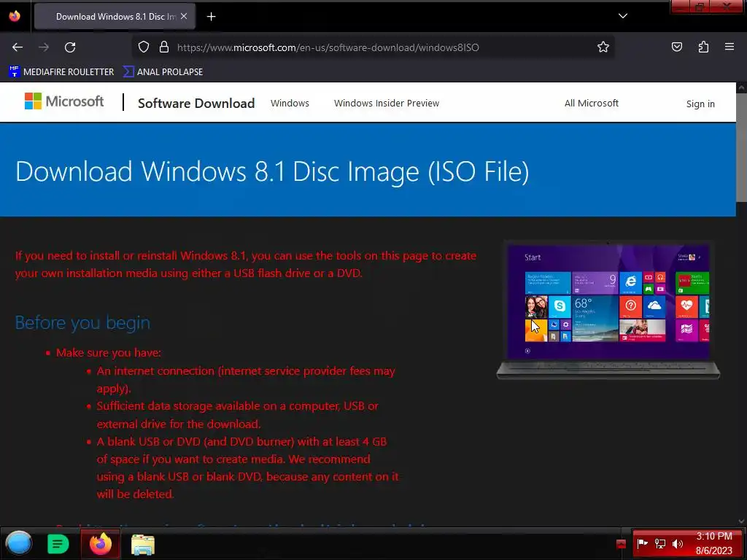This screenshot has height=560, width=747.
Task: Click the Firefox icon in title bar
Action: tap(15, 16)
